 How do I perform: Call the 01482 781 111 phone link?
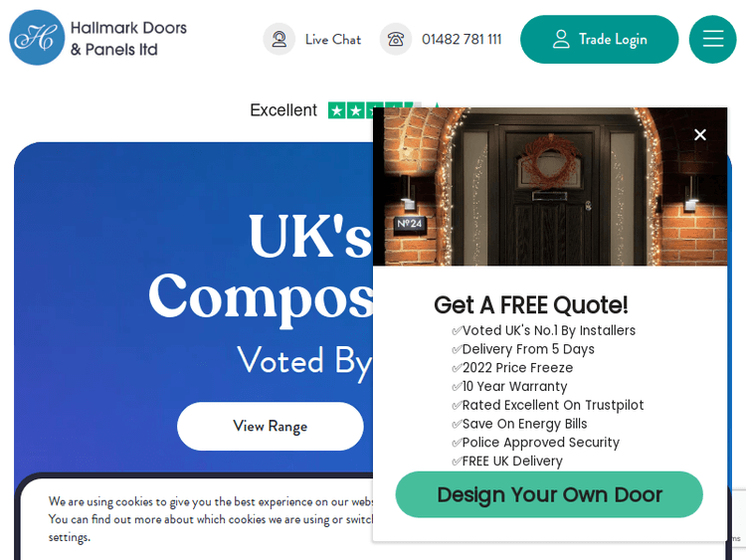tap(462, 40)
